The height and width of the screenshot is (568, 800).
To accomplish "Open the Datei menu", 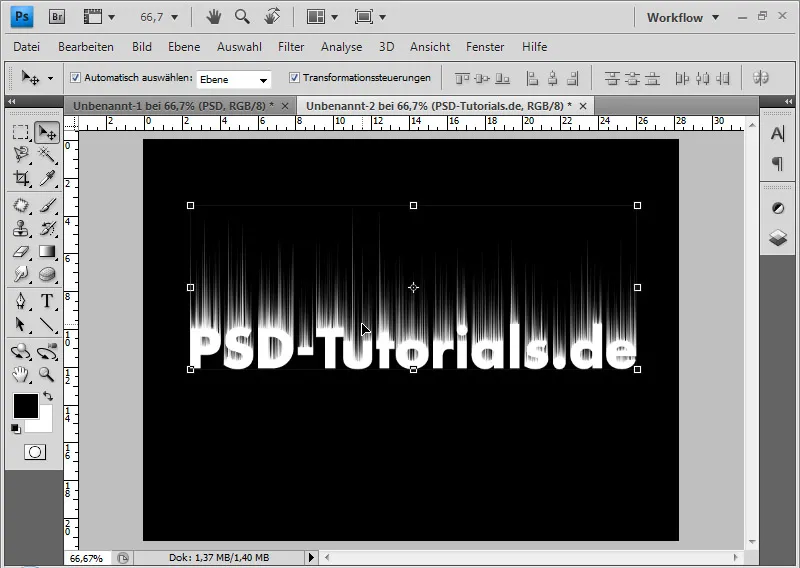I will [27, 47].
